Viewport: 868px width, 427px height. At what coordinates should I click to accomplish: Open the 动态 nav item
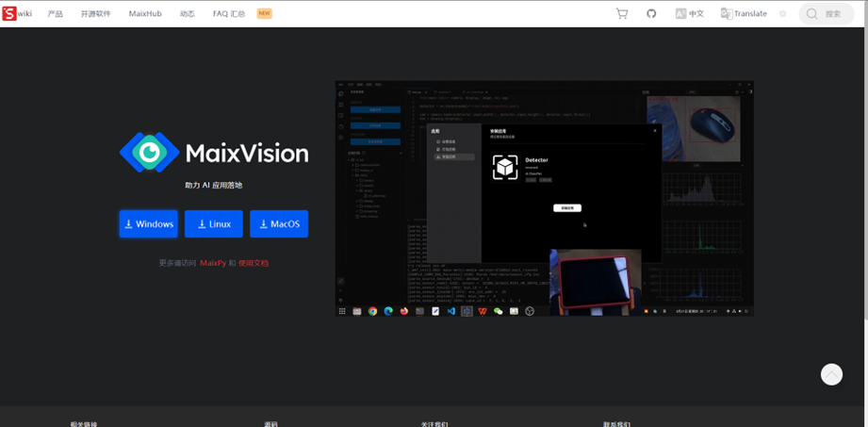188,14
